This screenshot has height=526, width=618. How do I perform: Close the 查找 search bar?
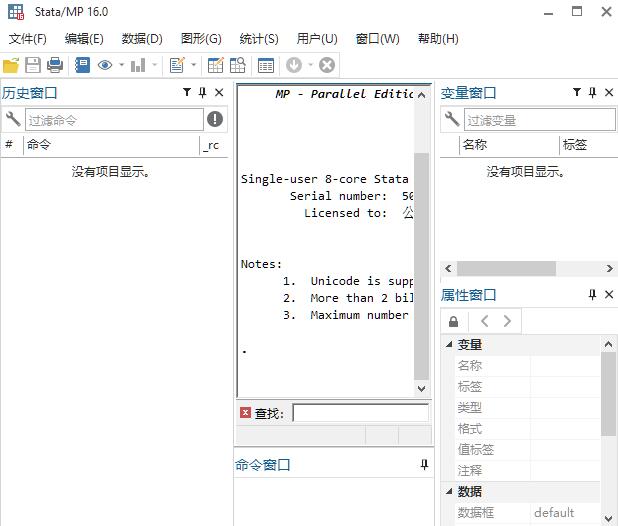pyautogui.click(x=245, y=413)
